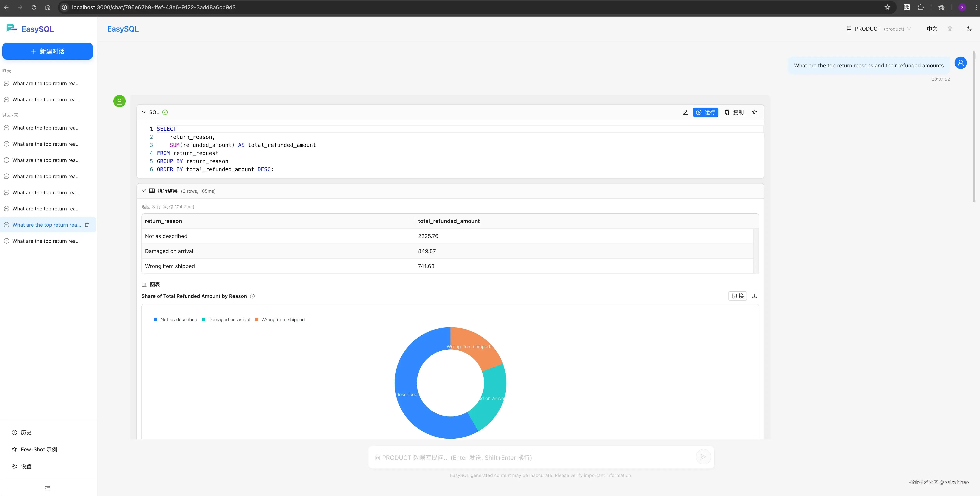Open the 历史 history menu item
This screenshot has height=496, width=980.
(26, 432)
